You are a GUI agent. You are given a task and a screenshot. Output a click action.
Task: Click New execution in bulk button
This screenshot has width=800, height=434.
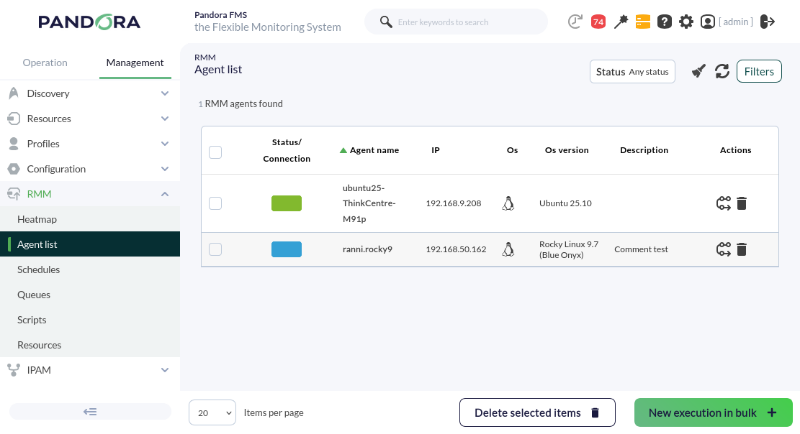click(x=713, y=413)
